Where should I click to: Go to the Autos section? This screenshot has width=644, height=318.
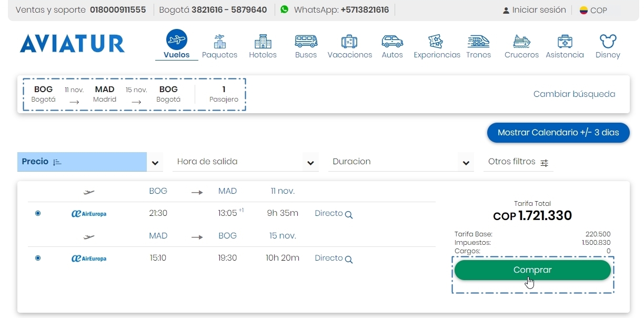(392, 46)
